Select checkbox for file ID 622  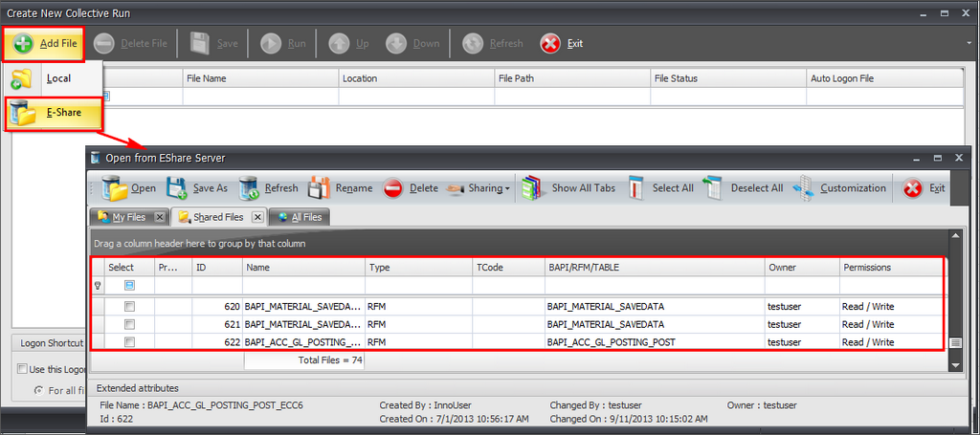point(130,342)
